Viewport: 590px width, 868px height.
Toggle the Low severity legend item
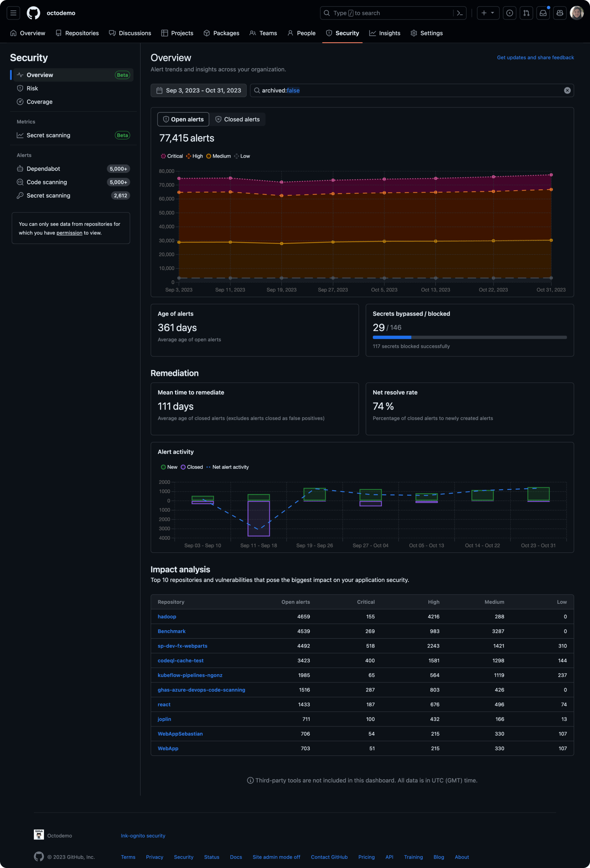242,156
